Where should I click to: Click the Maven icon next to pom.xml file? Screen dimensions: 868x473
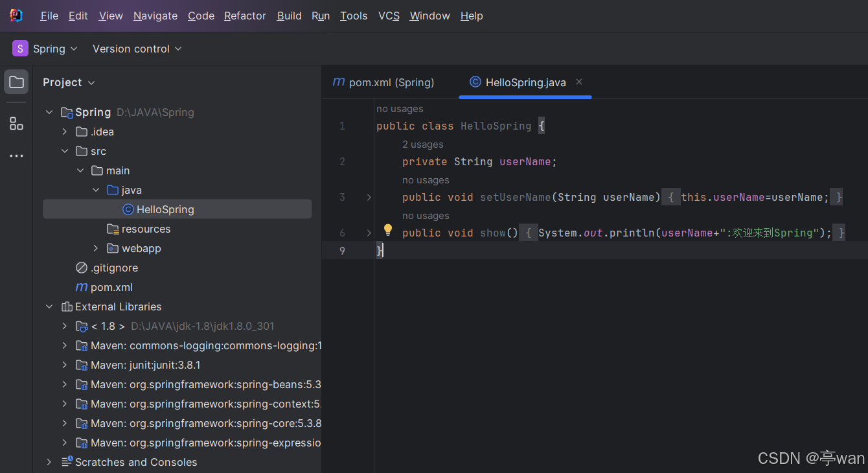82,287
